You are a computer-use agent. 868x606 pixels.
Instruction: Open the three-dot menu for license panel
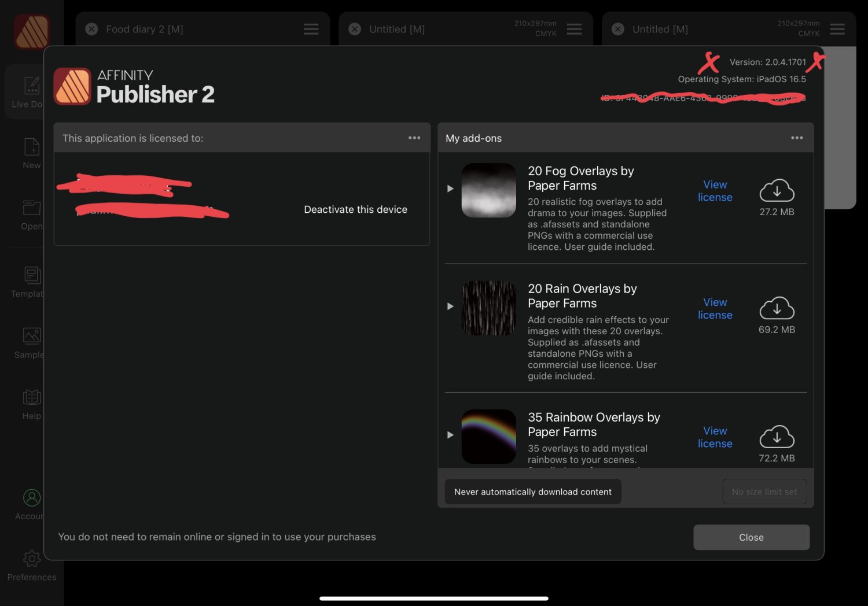tap(414, 138)
